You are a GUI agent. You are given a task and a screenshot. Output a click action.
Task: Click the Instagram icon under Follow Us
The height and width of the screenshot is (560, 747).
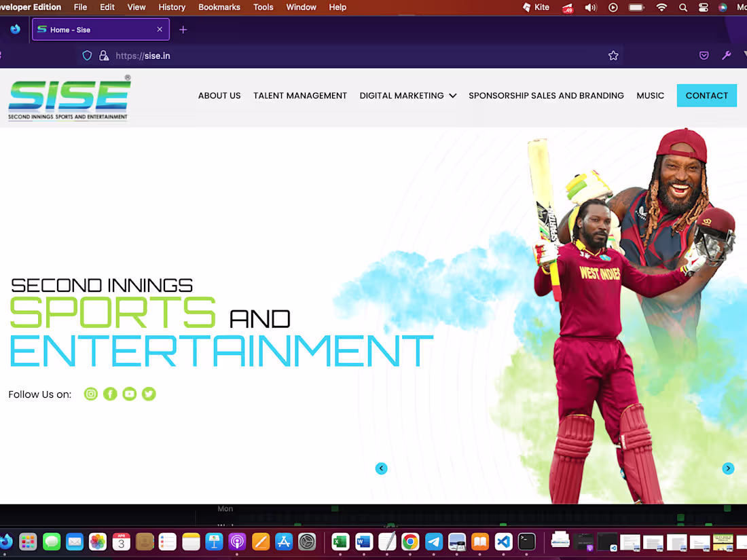tap(90, 394)
